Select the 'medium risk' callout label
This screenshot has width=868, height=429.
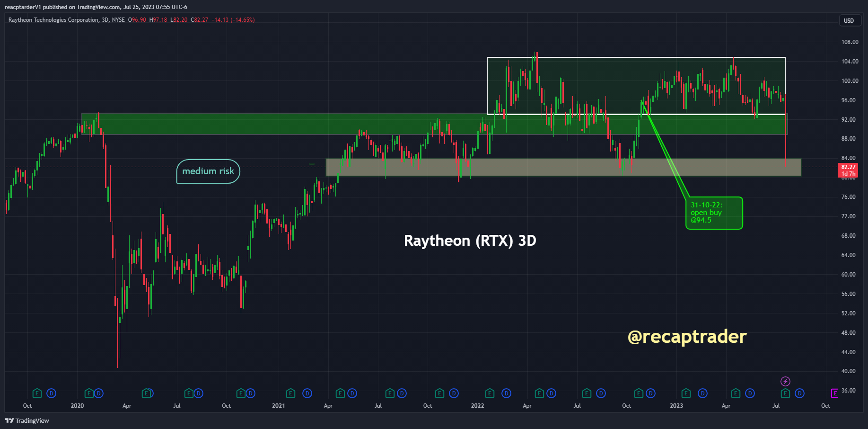coord(208,171)
